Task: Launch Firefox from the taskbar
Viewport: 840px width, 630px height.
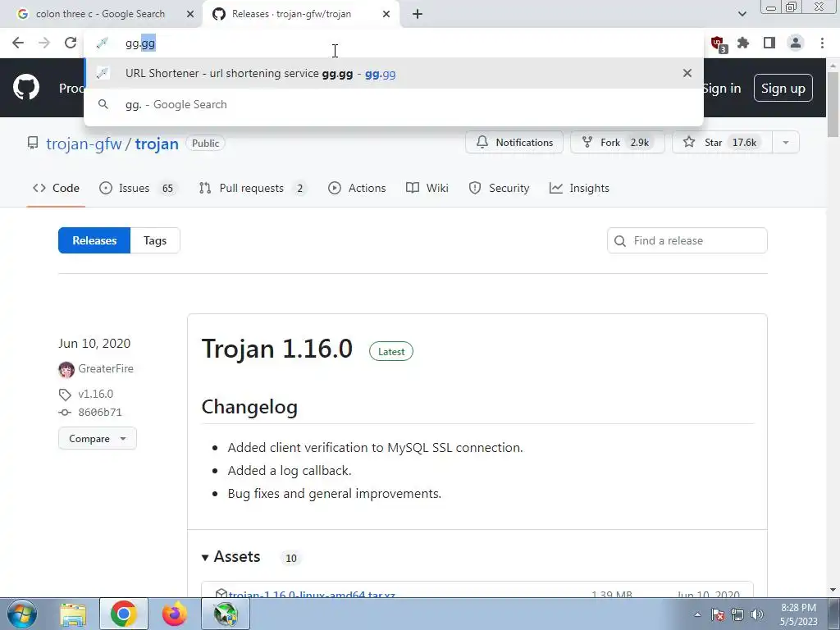Action: pos(175,614)
